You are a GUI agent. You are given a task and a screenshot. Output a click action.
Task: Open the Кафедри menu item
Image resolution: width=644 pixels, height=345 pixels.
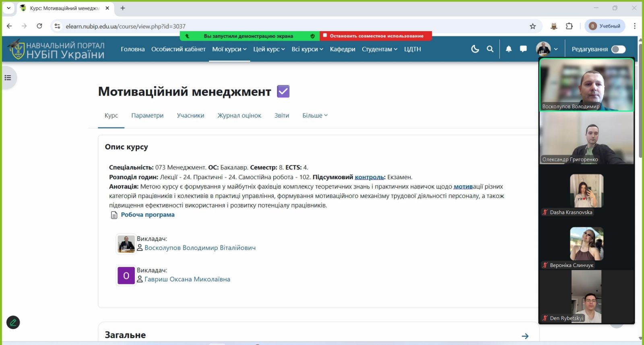343,49
